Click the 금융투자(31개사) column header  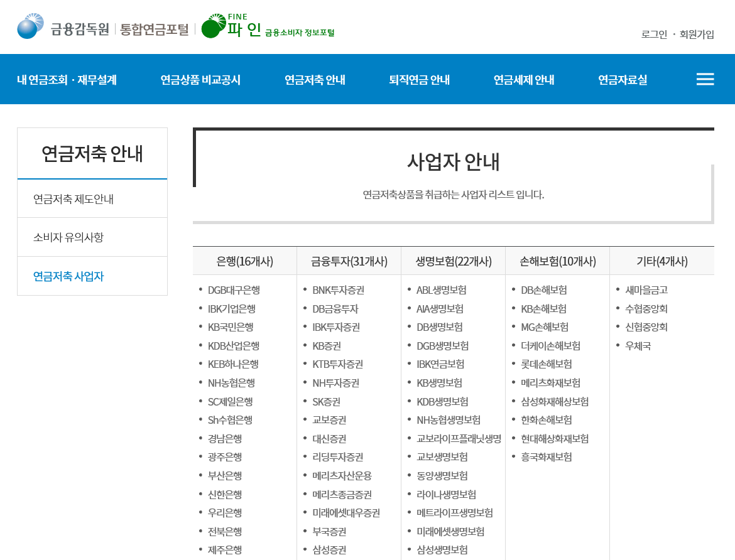click(349, 261)
